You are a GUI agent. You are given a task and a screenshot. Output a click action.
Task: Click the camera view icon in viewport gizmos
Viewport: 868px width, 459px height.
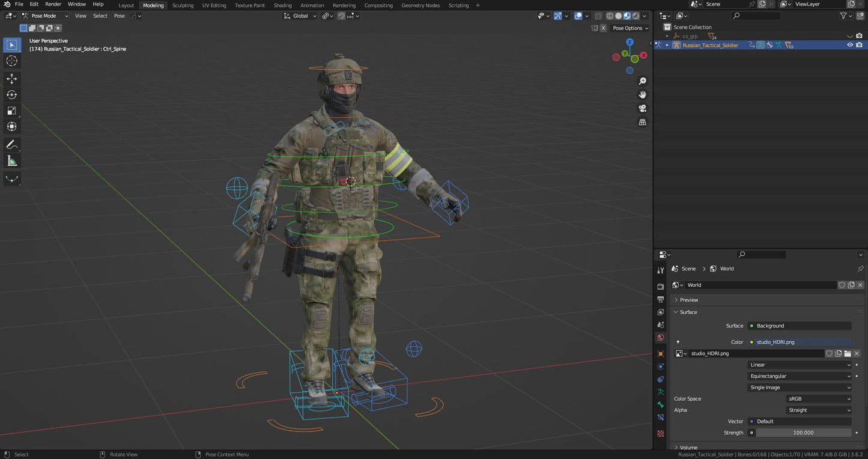(642, 108)
